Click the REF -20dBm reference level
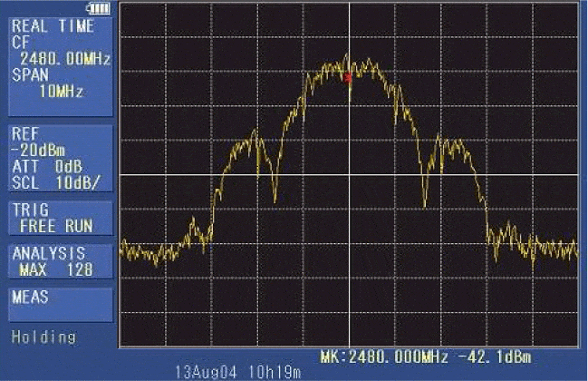The width and height of the screenshot is (588, 381). (38, 142)
